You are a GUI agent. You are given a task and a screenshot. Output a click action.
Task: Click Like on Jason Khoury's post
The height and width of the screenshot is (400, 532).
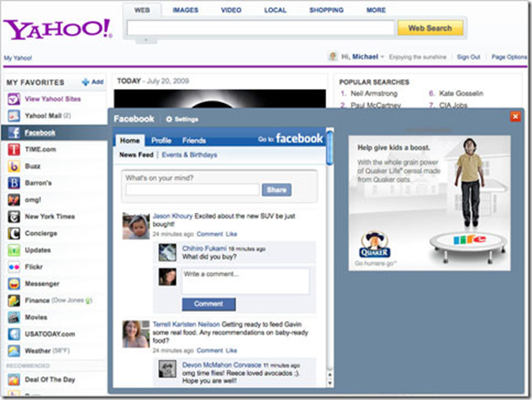click(x=231, y=234)
